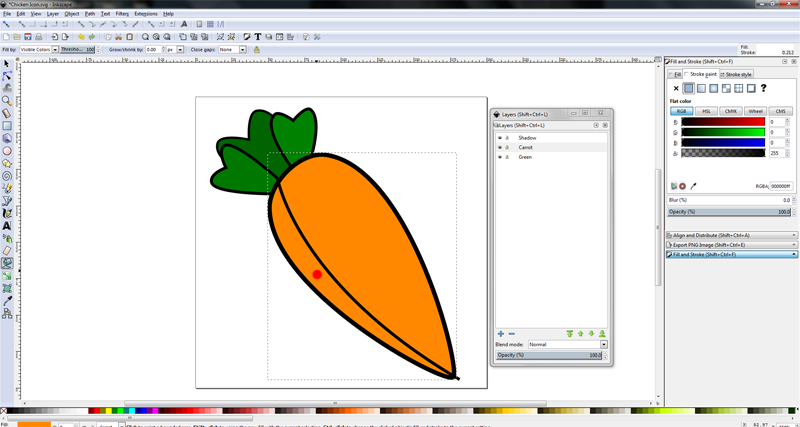This screenshot has width=800, height=427.
Task: Select Linear gradient paint type button
Action: [x=702, y=88]
